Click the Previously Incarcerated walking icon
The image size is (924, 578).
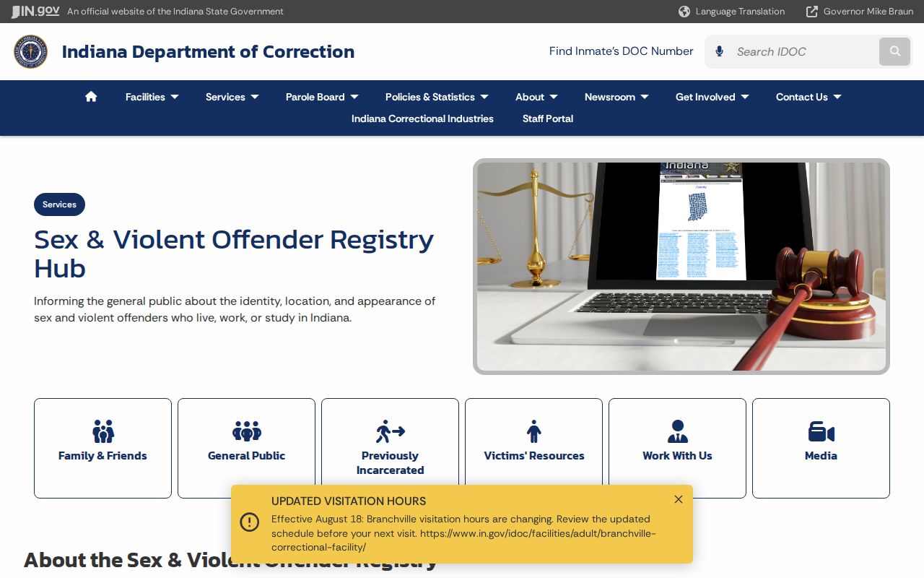tap(391, 432)
